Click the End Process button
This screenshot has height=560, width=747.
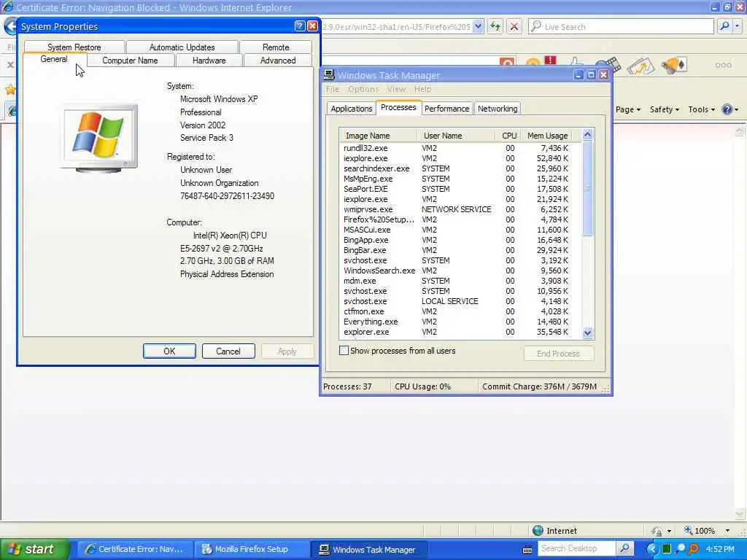[x=558, y=354]
